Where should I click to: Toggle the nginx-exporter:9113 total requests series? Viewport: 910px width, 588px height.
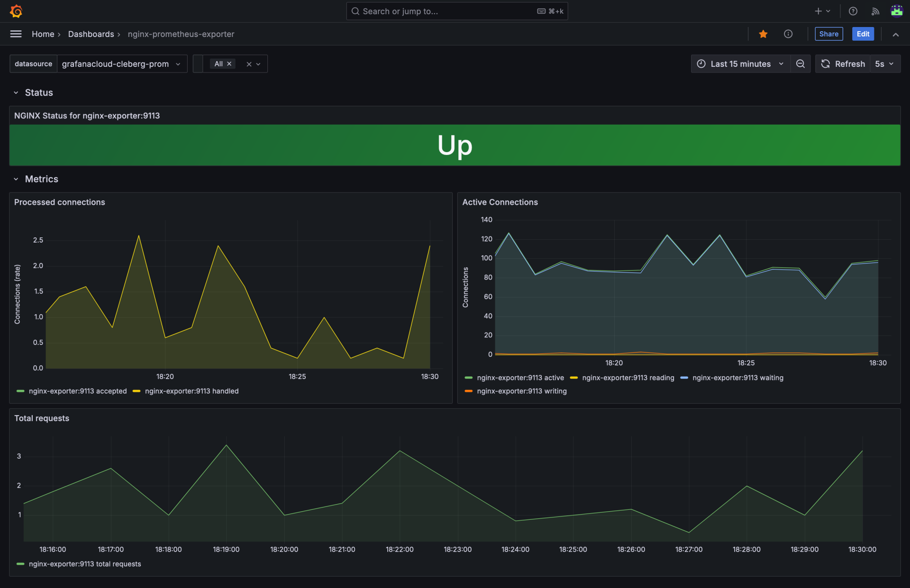pyautogui.click(x=85, y=564)
